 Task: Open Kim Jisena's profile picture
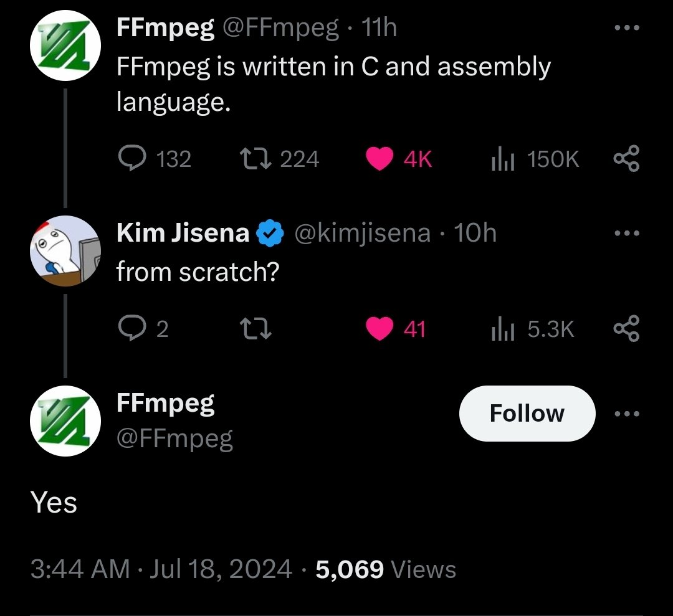coord(65,250)
